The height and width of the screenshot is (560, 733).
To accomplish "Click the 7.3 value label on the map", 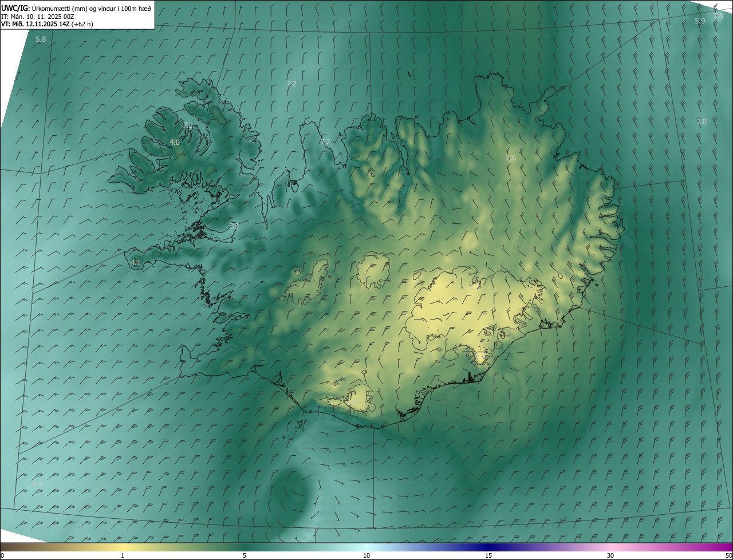I will 233,226.
